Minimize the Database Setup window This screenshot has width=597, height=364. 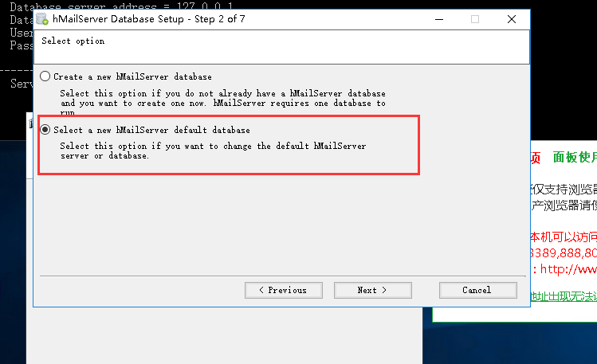(x=439, y=19)
